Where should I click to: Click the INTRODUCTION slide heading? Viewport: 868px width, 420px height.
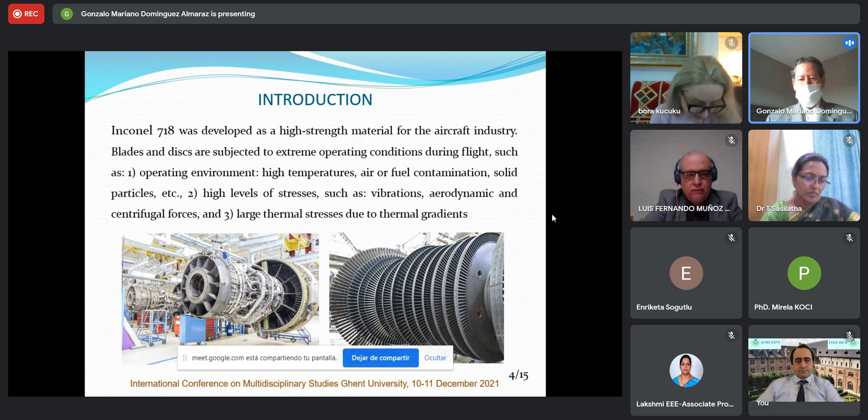(315, 100)
